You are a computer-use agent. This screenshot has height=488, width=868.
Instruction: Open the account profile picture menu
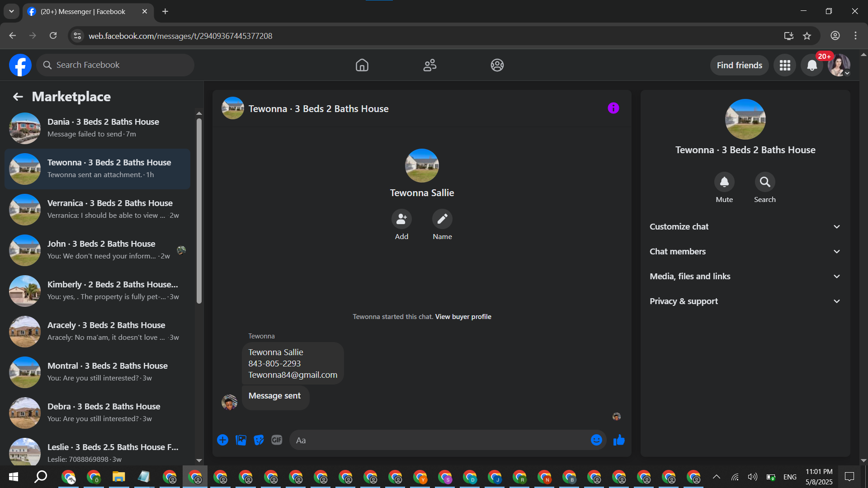coord(839,66)
